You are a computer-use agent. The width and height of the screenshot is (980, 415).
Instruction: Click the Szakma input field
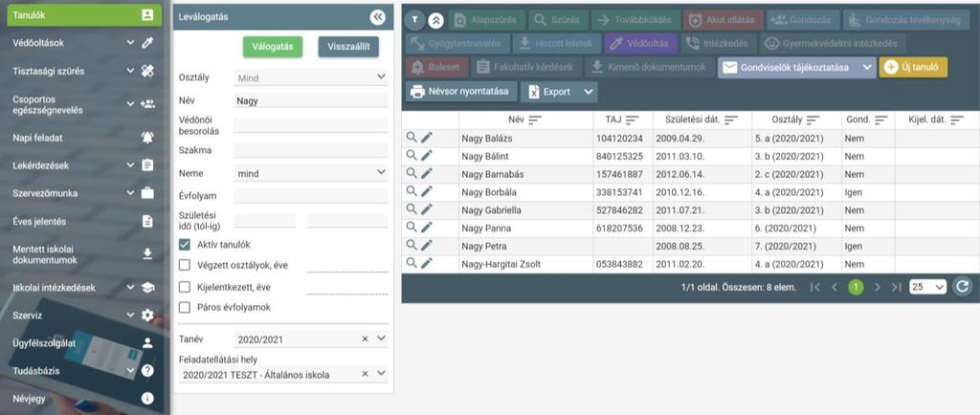coord(311,150)
